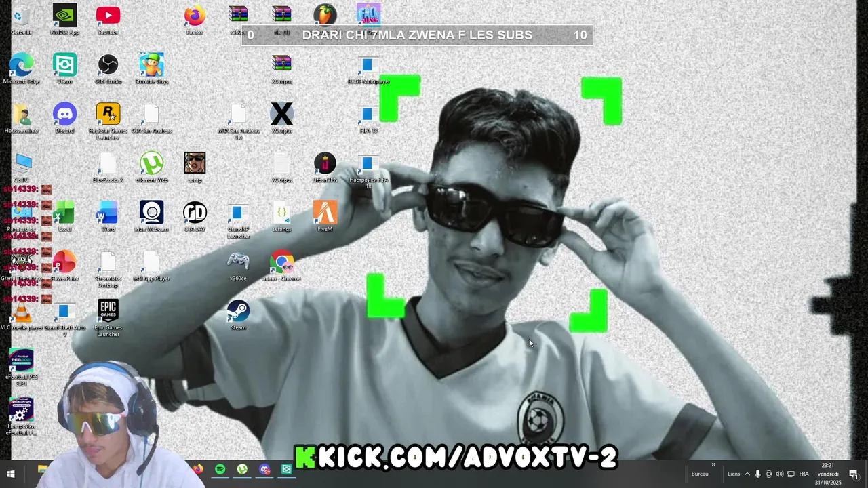Select the XOutput WinRAR archive icon

click(281, 70)
